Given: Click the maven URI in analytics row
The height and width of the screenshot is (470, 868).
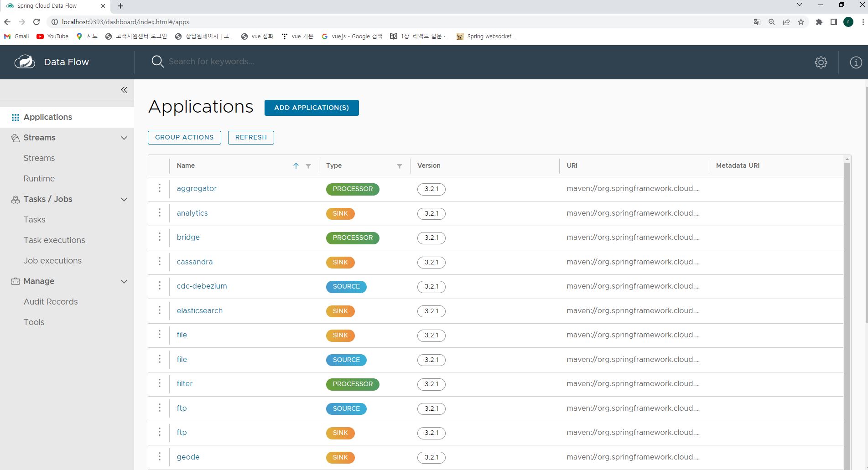Looking at the screenshot, I should click(x=633, y=213).
